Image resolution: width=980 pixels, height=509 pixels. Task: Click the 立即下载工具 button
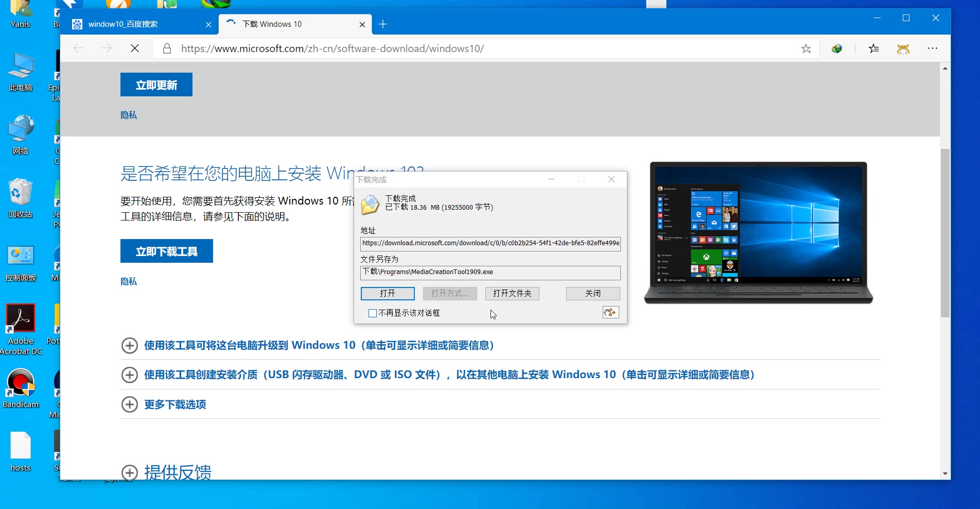[x=166, y=251]
